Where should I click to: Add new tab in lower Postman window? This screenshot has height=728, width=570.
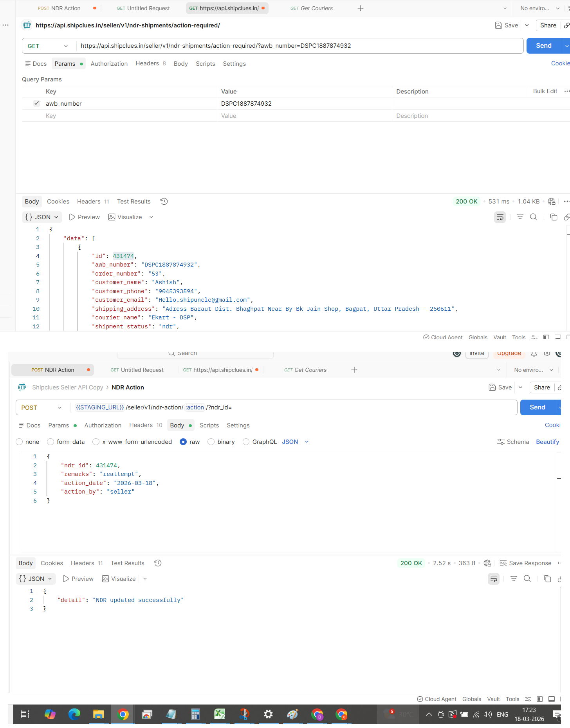click(x=354, y=370)
